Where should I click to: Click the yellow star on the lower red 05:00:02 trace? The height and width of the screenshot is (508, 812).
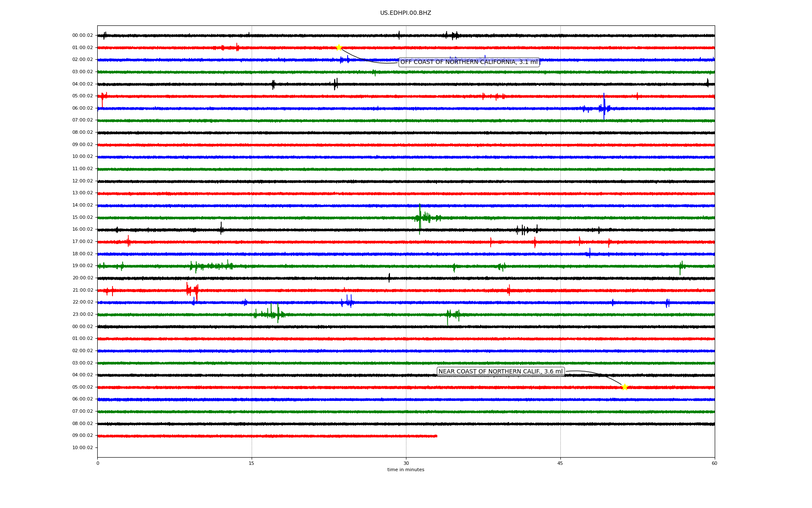625,387
